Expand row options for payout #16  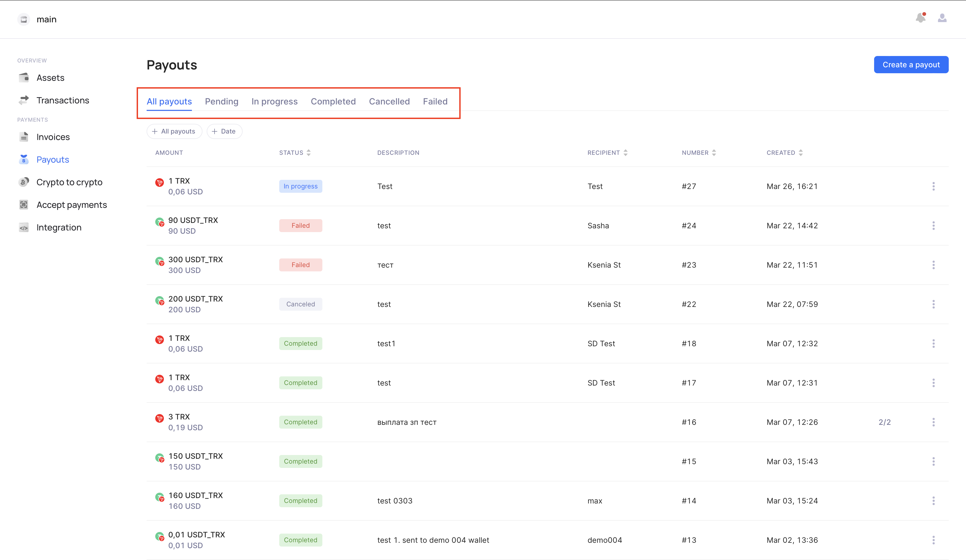[933, 422]
